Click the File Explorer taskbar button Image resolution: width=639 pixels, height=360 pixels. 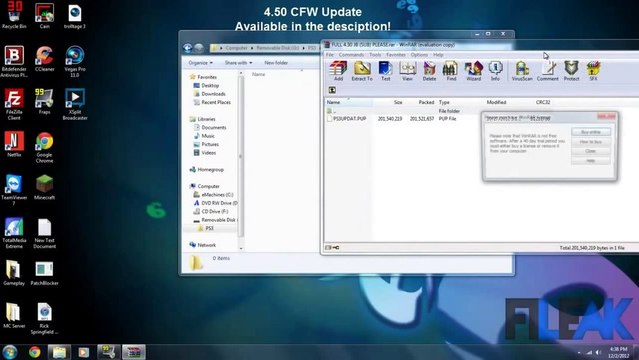click(59, 352)
